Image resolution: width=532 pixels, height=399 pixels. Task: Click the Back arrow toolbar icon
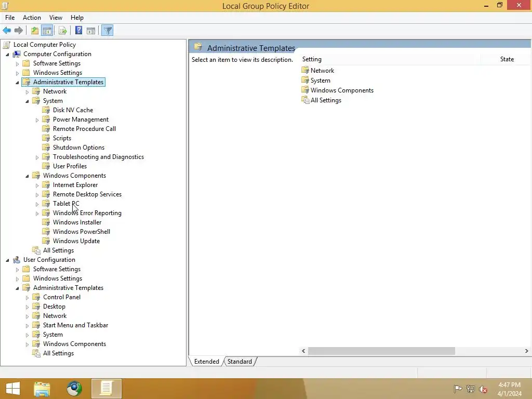pos(7,31)
